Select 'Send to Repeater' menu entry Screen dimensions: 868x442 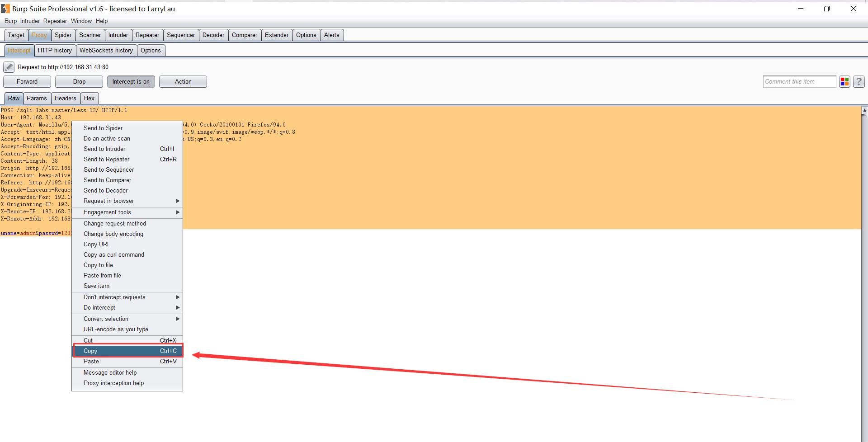pos(127,160)
